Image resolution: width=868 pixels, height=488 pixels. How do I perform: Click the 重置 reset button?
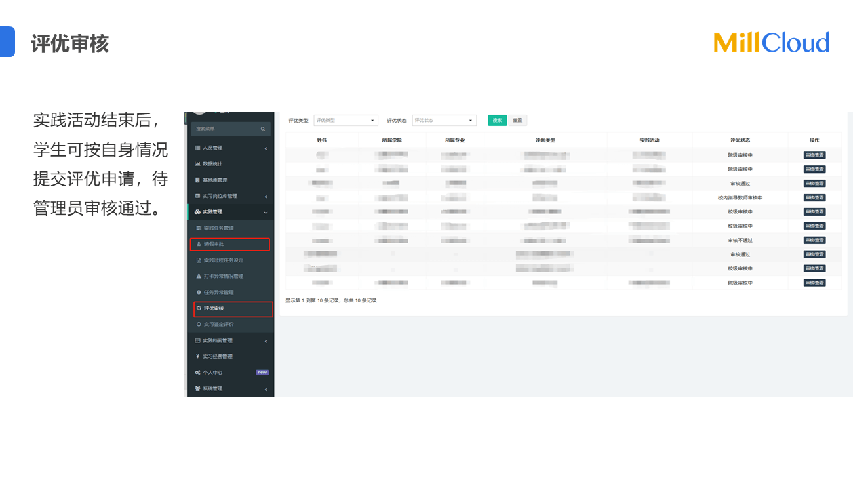click(517, 121)
